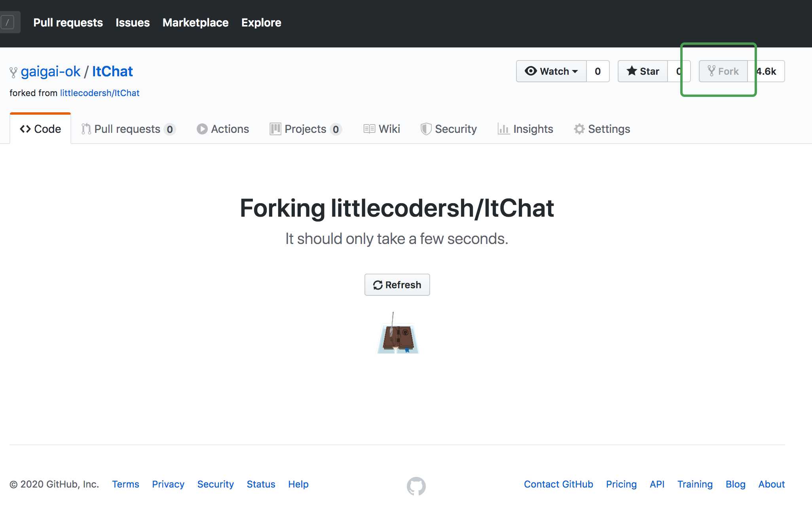The image size is (812, 518).
Task: Click the star icon
Action: [632, 71]
